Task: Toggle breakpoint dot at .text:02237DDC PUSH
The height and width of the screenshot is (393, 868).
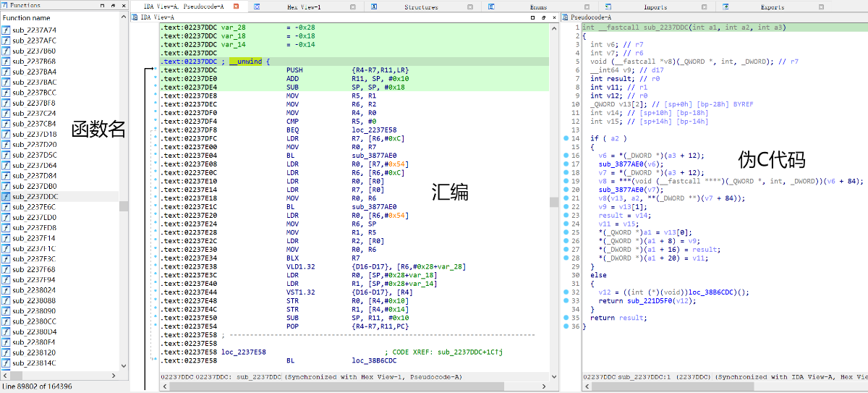Action: click(x=156, y=69)
